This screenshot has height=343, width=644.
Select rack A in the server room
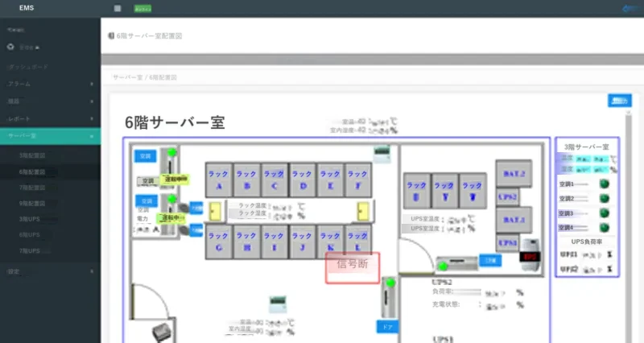coord(218,180)
